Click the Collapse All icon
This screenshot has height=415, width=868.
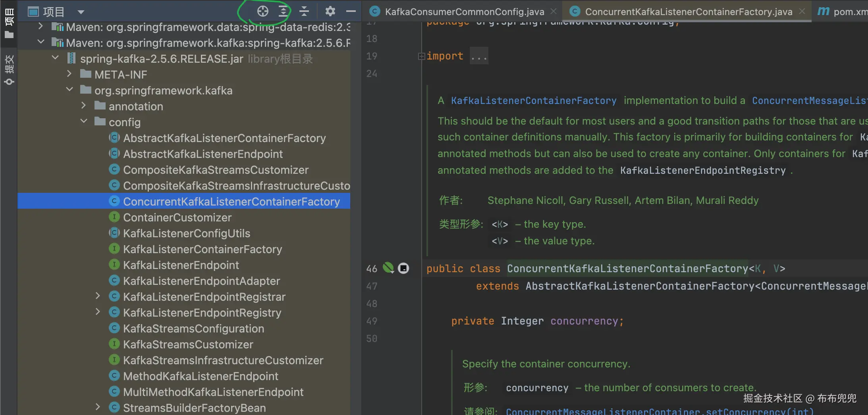pyautogui.click(x=304, y=12)
